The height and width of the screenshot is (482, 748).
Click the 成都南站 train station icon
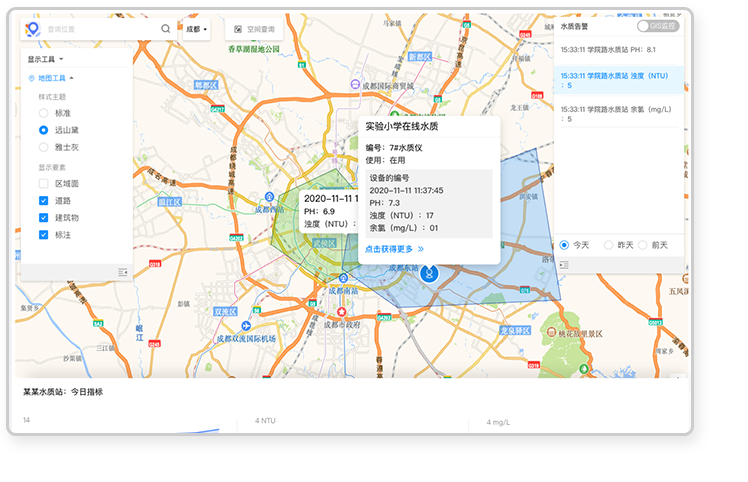point(343,278)
